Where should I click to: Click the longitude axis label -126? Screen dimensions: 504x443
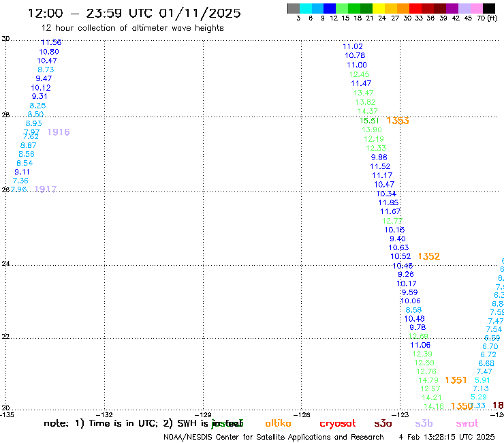pos(302,415)
